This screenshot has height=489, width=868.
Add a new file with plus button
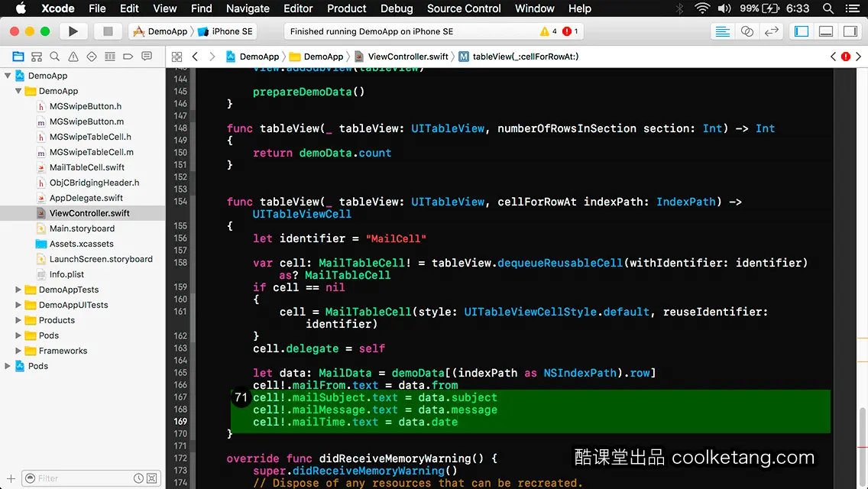[x=11, y=478]
